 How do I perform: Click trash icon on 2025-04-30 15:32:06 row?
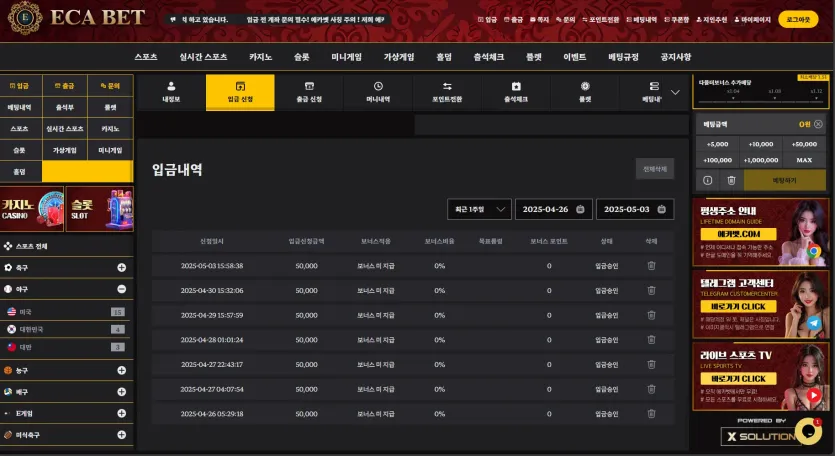pyautogui.click(x=651, y=290)
